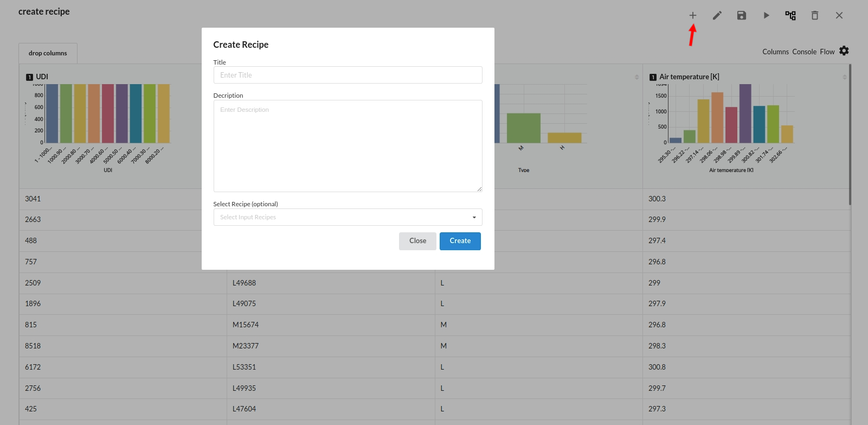Click the temperature cell 297.3
The image size is (868, 425).
click(x=745, y=409)
